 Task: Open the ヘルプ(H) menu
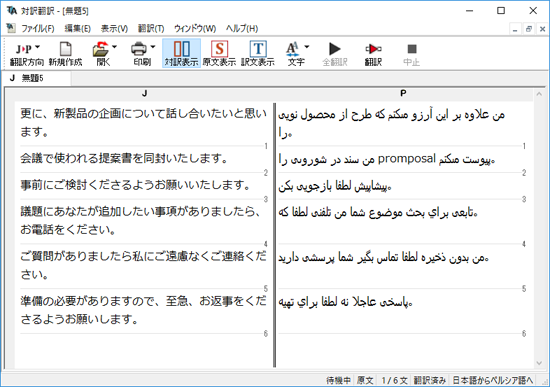tap(242, 28)
